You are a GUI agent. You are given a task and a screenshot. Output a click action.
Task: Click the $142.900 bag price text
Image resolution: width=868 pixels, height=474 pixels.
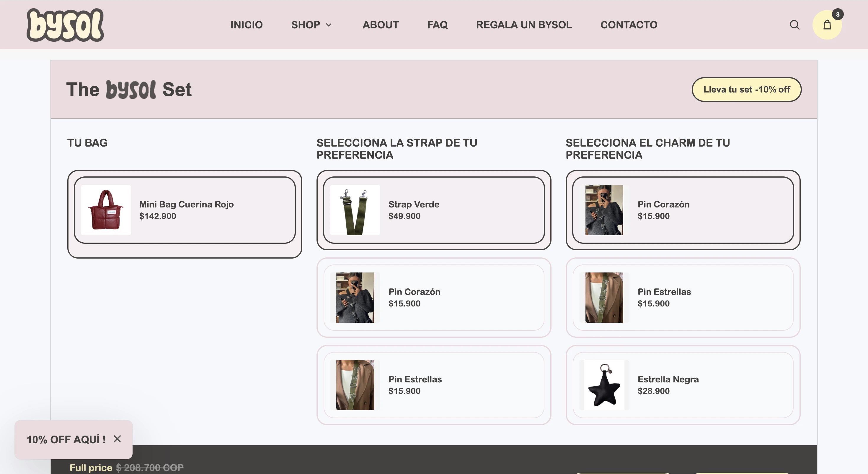[158, 216]
